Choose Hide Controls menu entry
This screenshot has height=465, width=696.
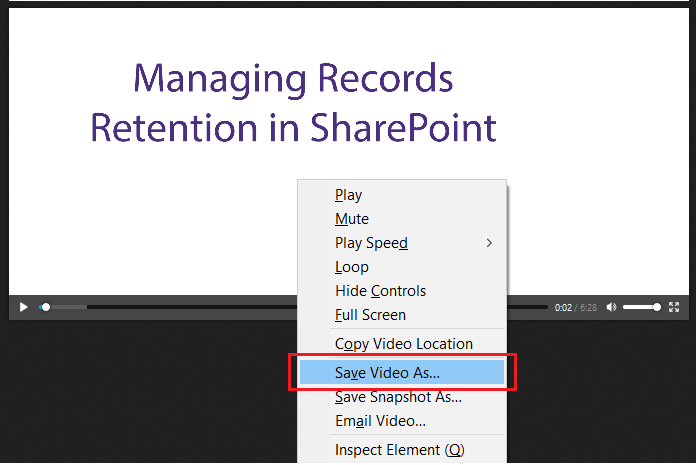point(402,291)
